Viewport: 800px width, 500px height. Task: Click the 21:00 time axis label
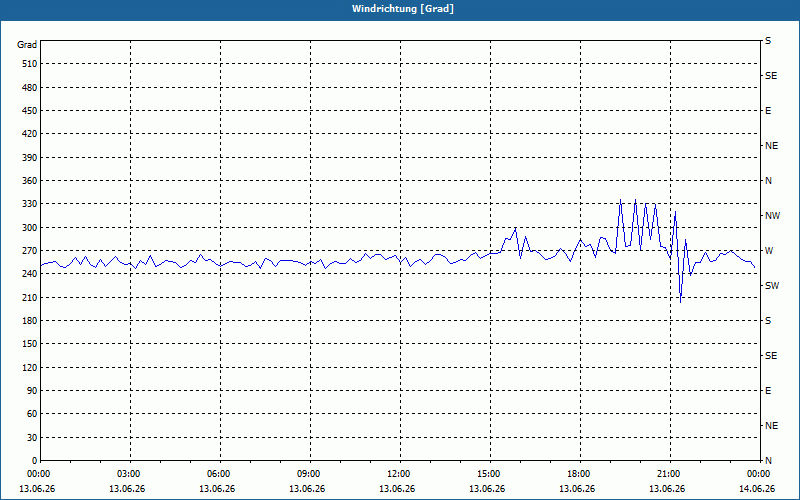coord(670,474)
